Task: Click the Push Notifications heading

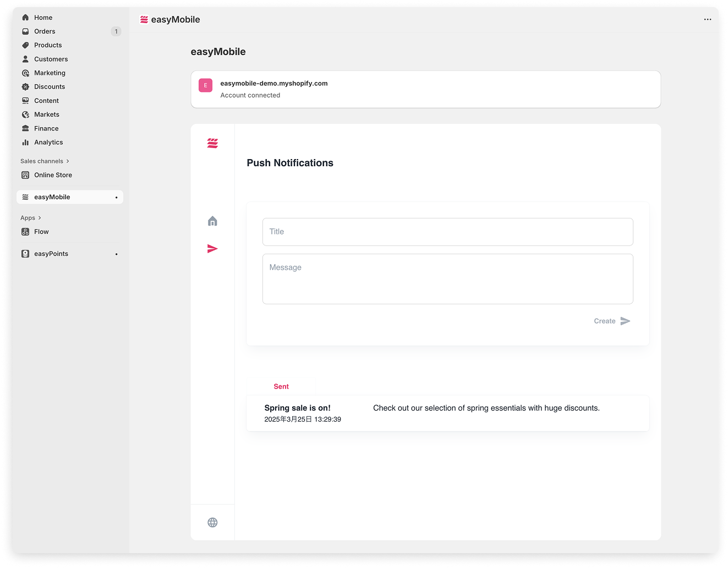Action: pyautogui.click(x=290, y=163)
